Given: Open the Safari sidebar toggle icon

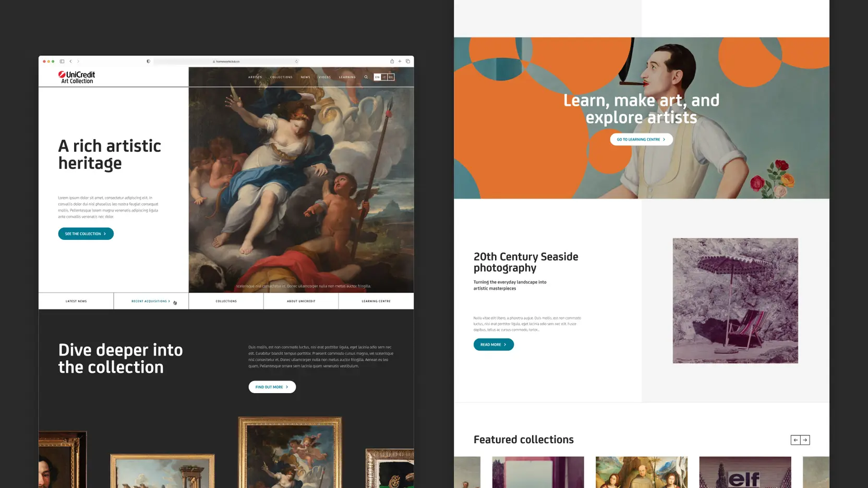Looking at the screenshot, I should (x=62, y=62).
